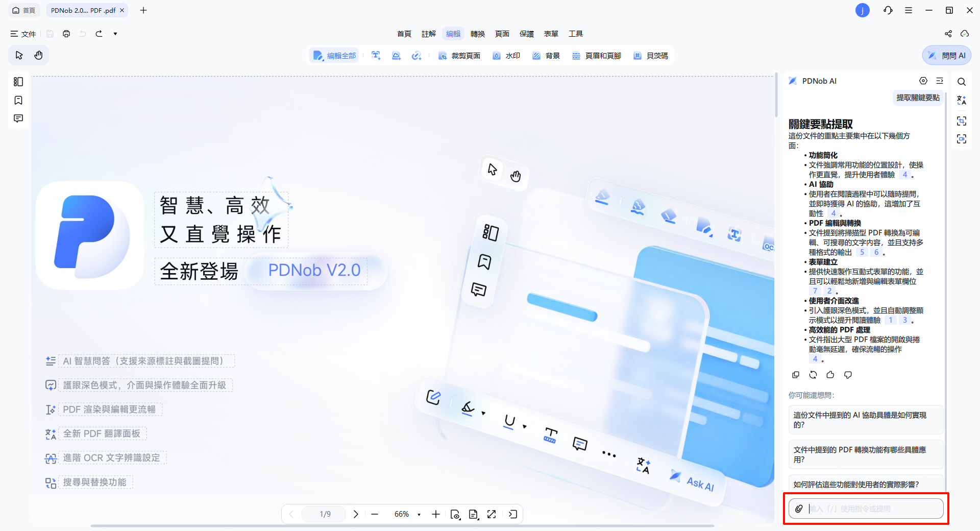Viewport: 980px width, 531px height.
Task: Switch to the 註解 ribbon tab
Action: [x=429, y=34]
